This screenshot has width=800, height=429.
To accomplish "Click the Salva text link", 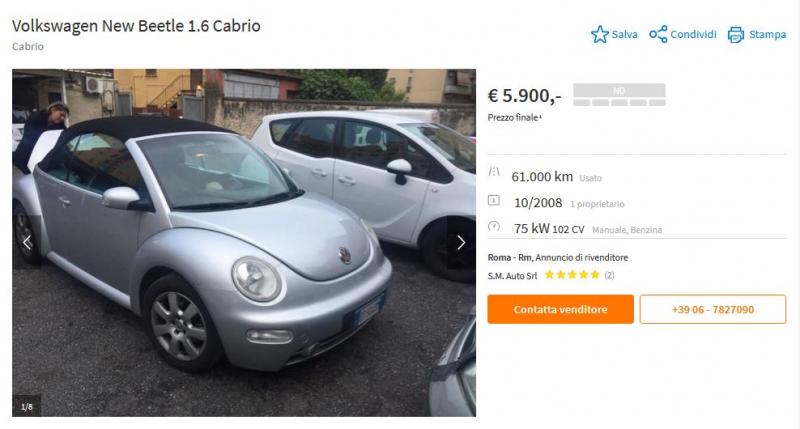I will coord(624,34).
